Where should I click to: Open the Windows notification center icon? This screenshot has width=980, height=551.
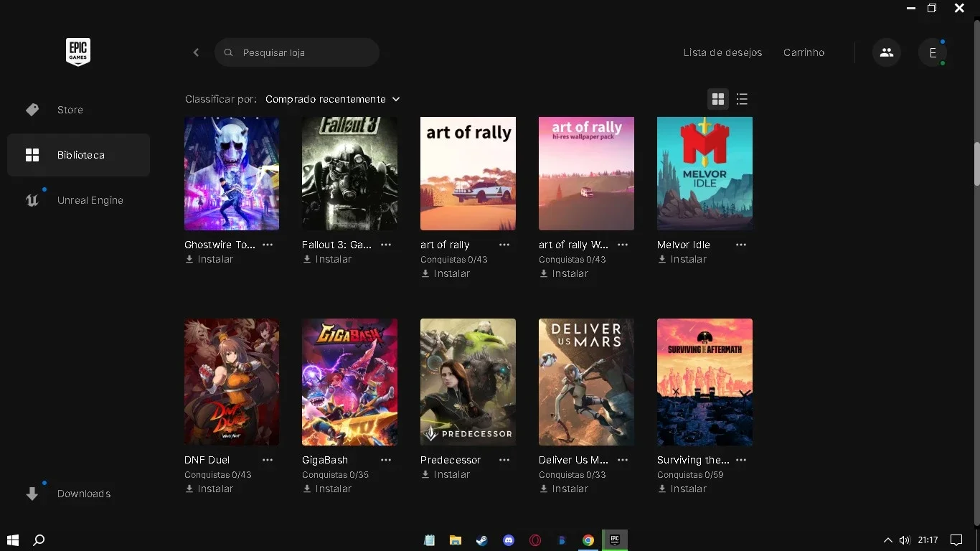956,540
